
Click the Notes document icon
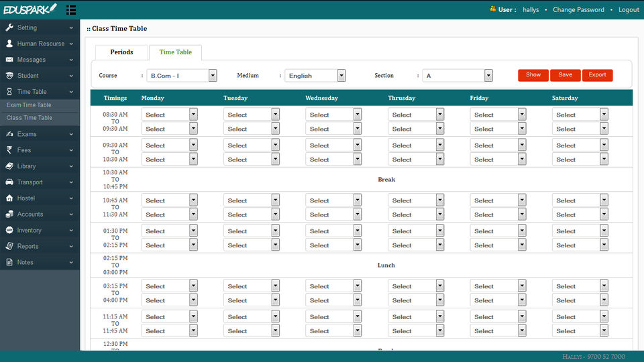coord(9,262)
